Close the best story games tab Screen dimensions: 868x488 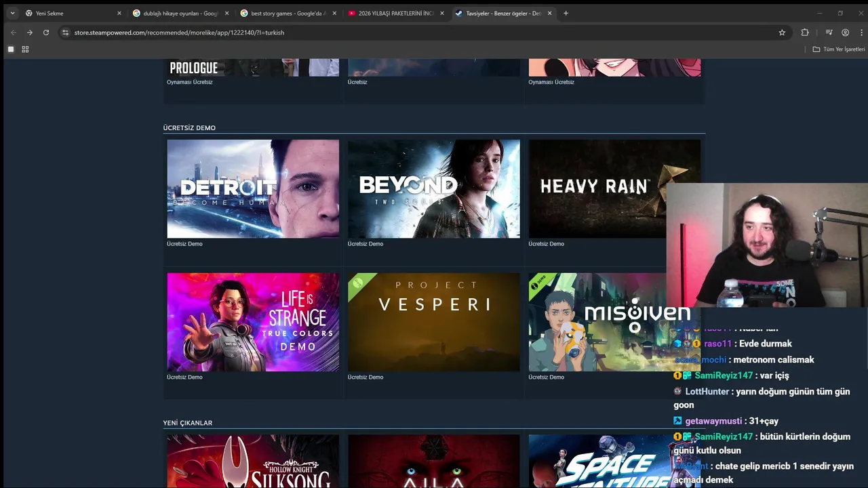(x=334, y=13)
